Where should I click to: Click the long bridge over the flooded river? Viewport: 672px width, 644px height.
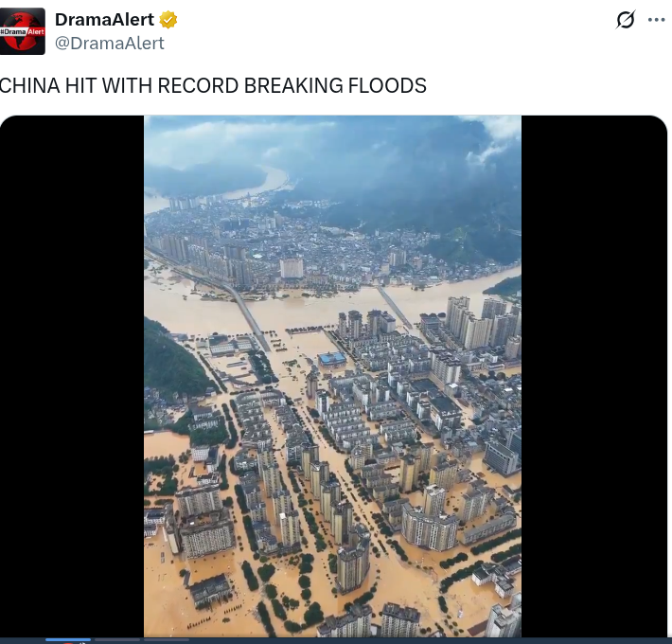pyautogui.click(x=246, y=313)
